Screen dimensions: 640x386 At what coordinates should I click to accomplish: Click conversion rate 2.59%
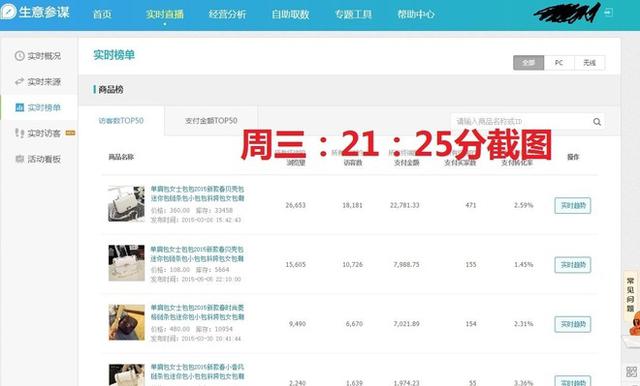pyautogui.click(x=524, y=205)
